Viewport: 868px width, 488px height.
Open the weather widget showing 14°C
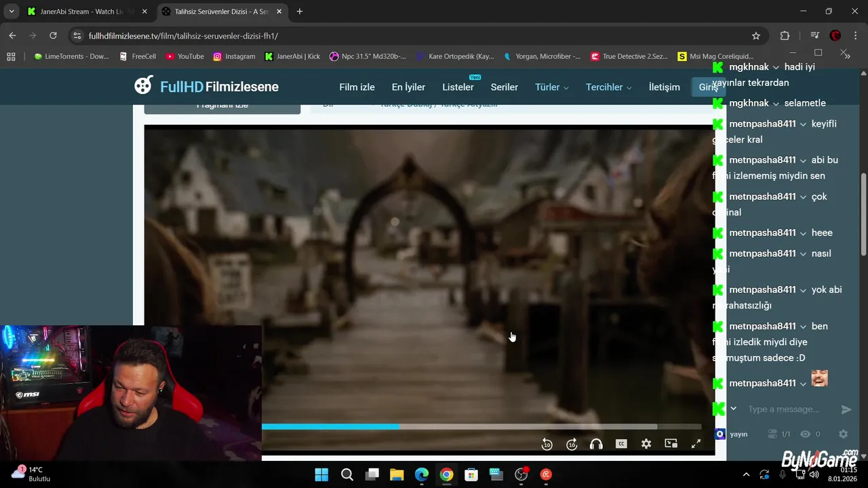pos(31,474)
